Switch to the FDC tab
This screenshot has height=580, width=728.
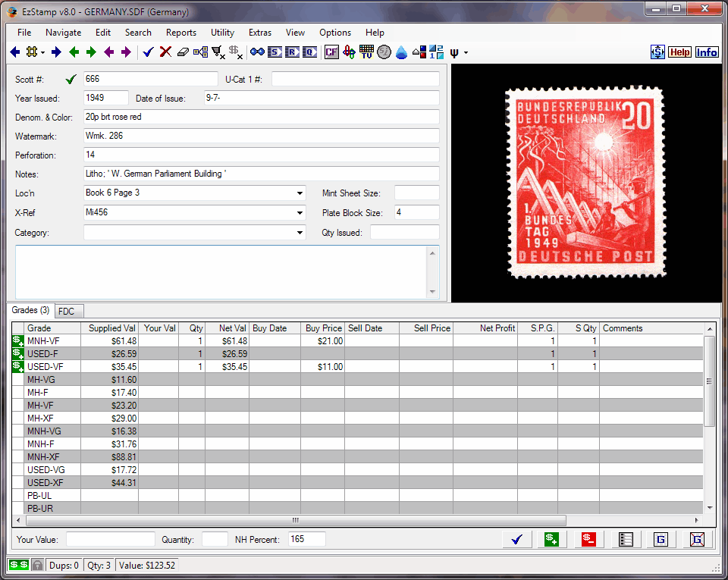point(68,311)
